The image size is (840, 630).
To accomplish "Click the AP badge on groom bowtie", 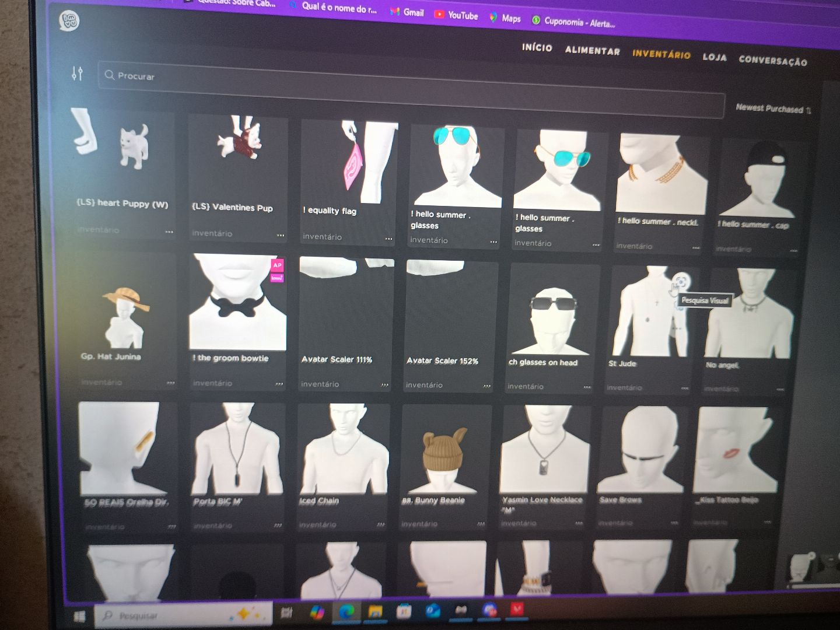I will coord(277,265).
